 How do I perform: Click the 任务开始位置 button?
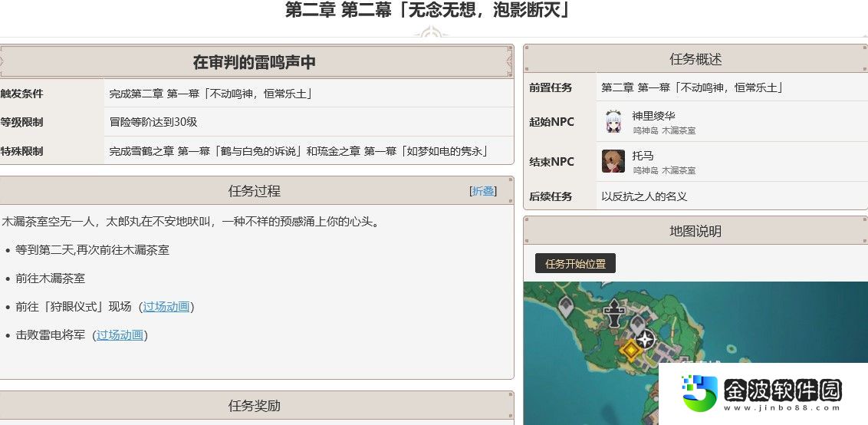coord(575,264)
